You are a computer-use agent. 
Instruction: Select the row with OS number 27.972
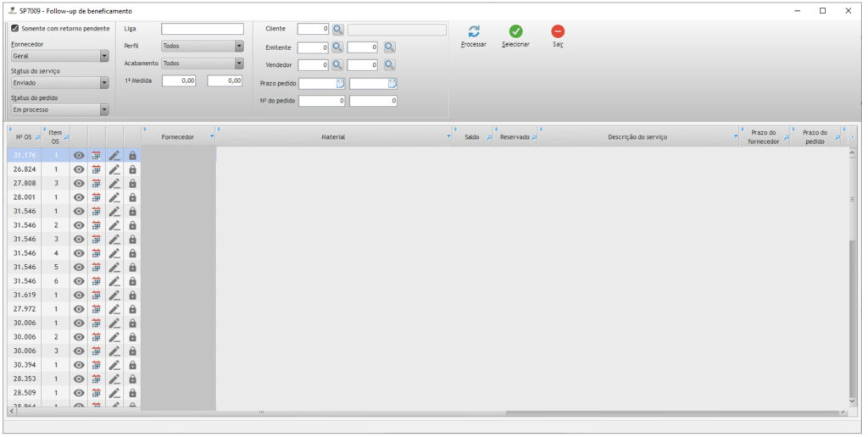24,309
